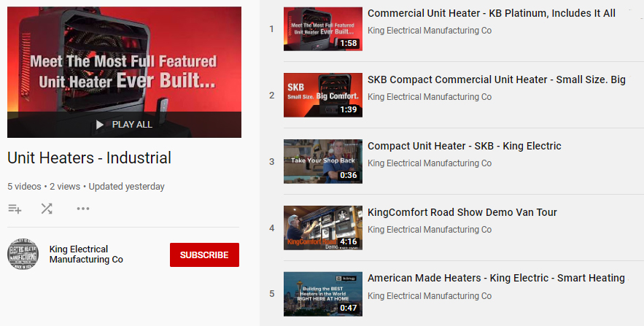Click the 0:36 Take Your Shop Back thumbnail
644x326 pixels.
(322, 161)
